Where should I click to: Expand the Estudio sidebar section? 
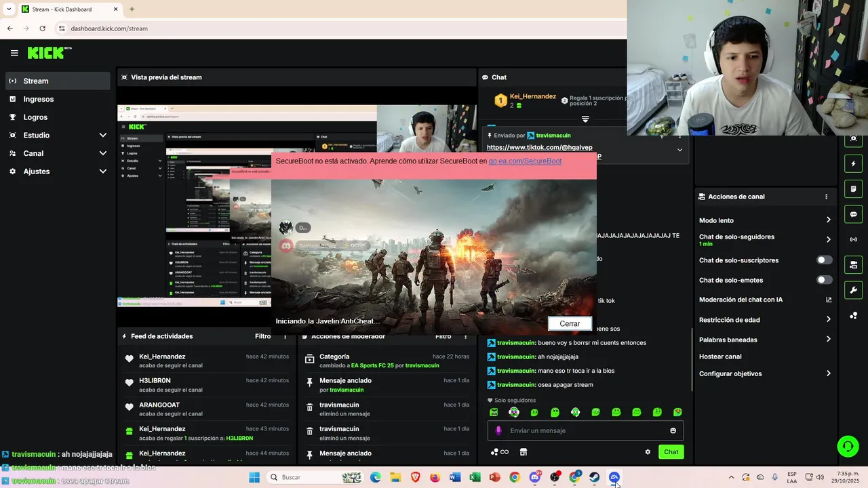[58, 135]
